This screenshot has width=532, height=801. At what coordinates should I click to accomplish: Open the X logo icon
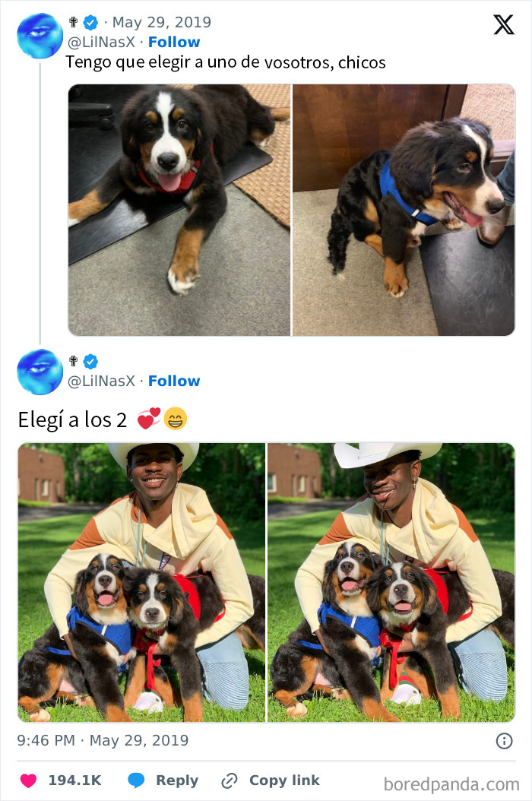503,24
